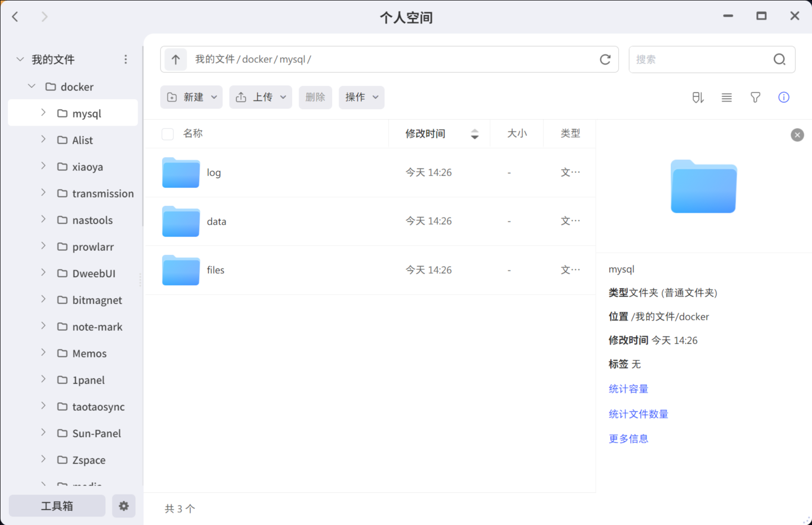Image resolution: width=812 pixels, height=525 pixels.
Task: Click the 统计容量 link
Action: click(628, 389)
